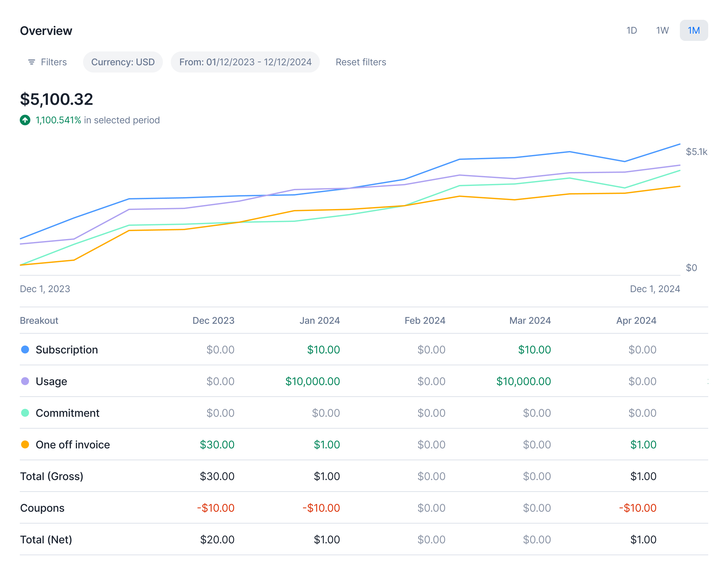
Task: Click the blue Subscription legend dot
Action: click(x=25, y=350)
